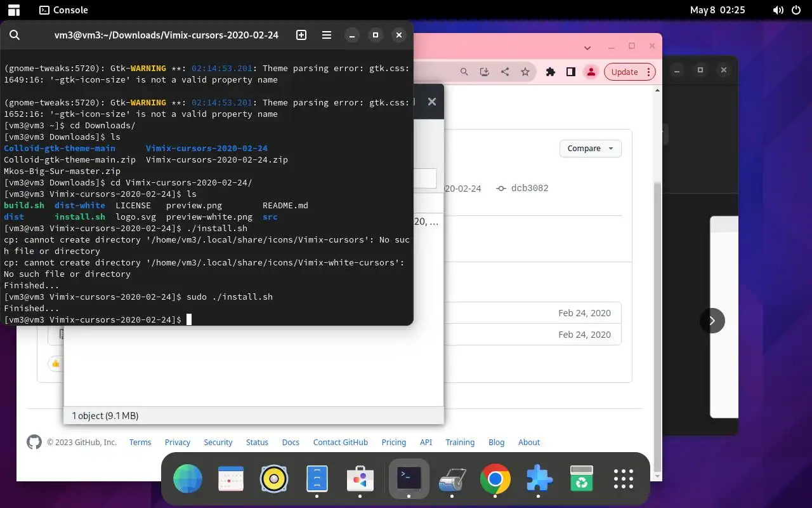This screenshot has width=812, height=508.
Task: Open GitHub Privacy link
Action: [178, 442]
